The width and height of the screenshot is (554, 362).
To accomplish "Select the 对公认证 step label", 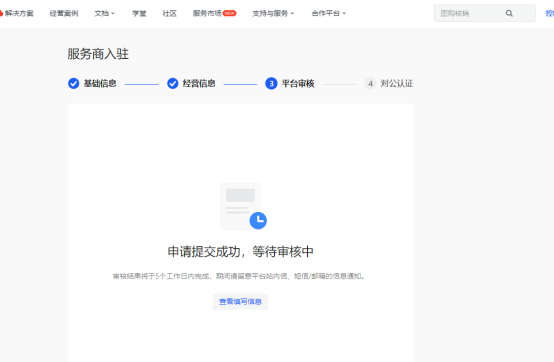I will point(397,84).
